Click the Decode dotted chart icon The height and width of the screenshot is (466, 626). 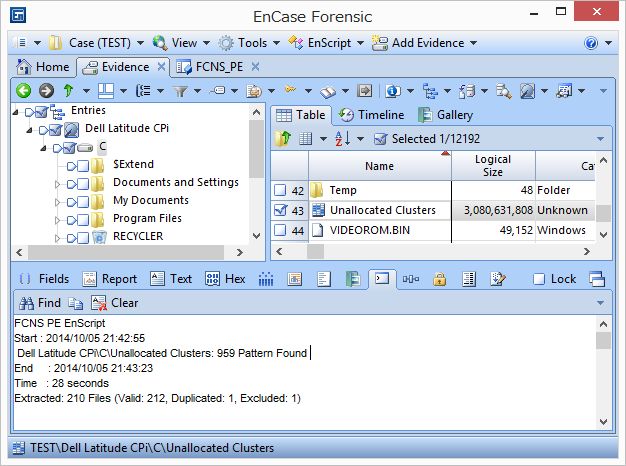[x=266, y=279]
